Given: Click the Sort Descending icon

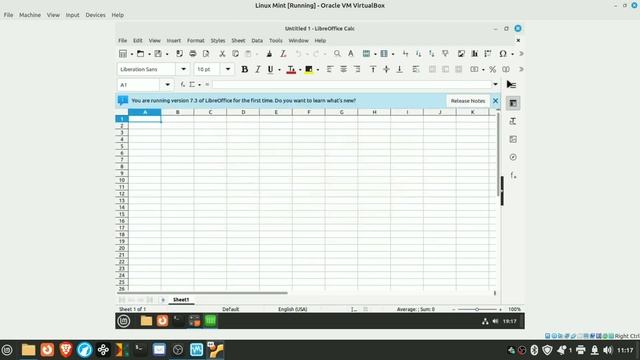Looking at the screenshot, I should click(432, 53).
